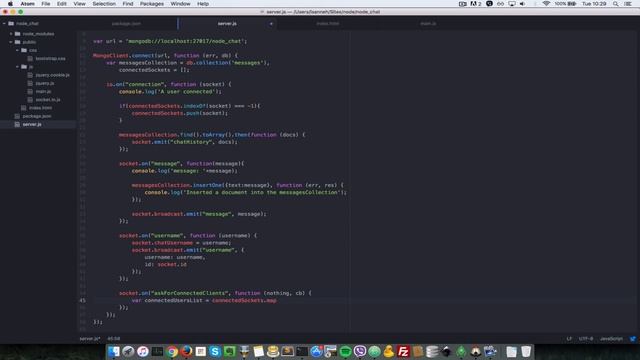Launch iTunes from the dock
Screen dimensions: 640x360
143,351
